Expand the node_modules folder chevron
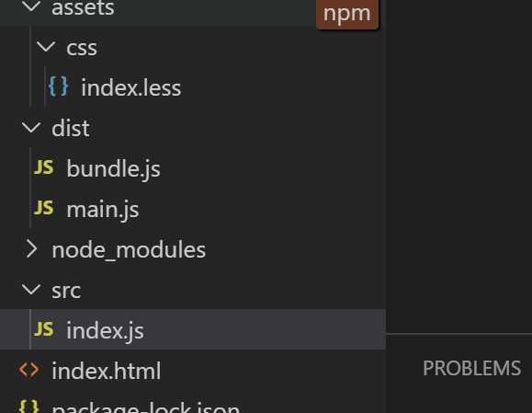The image size is (532, 413). pyautogui.click(x=31, y=249)
